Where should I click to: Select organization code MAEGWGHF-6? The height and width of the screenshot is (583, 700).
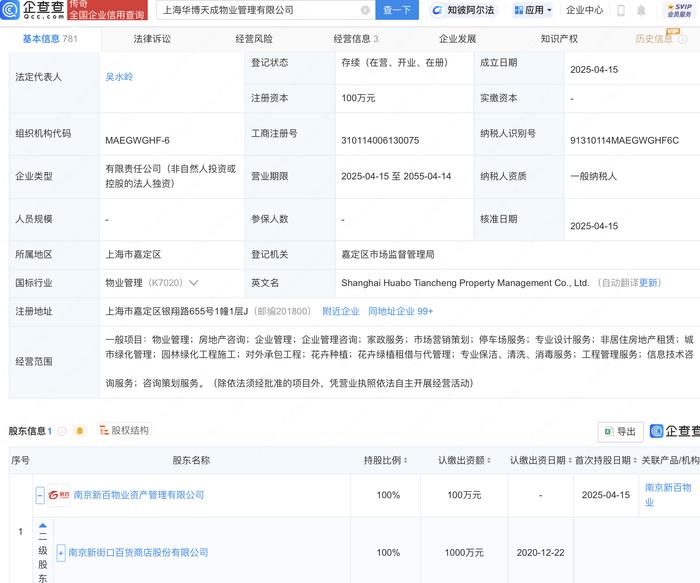click(x=138, y=141)
